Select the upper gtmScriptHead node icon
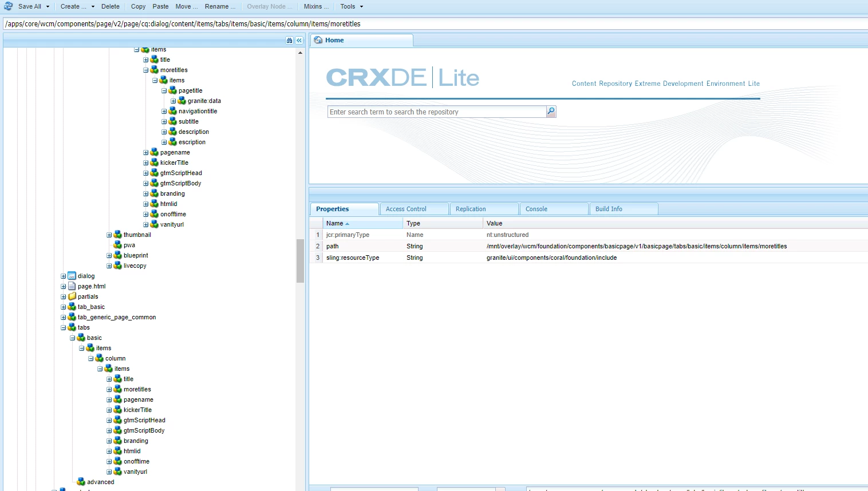This screenshot has height=491, width=868. coord(154,173)
